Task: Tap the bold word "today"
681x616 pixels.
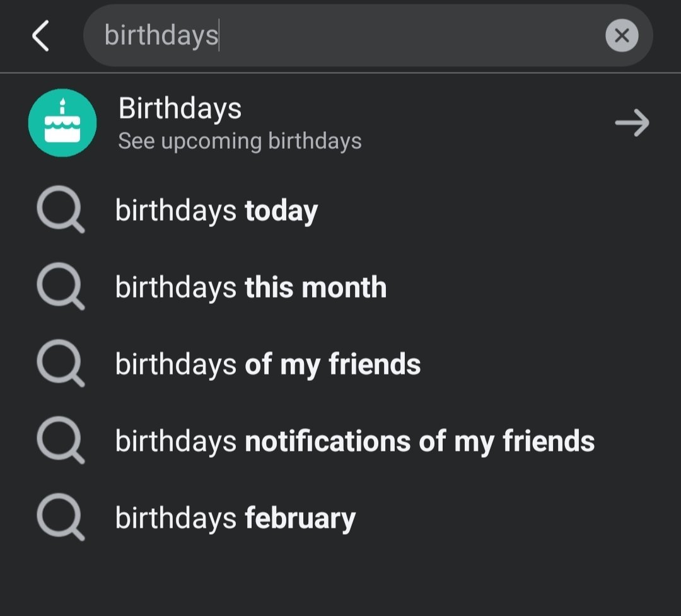Action: tap(281, 211)
